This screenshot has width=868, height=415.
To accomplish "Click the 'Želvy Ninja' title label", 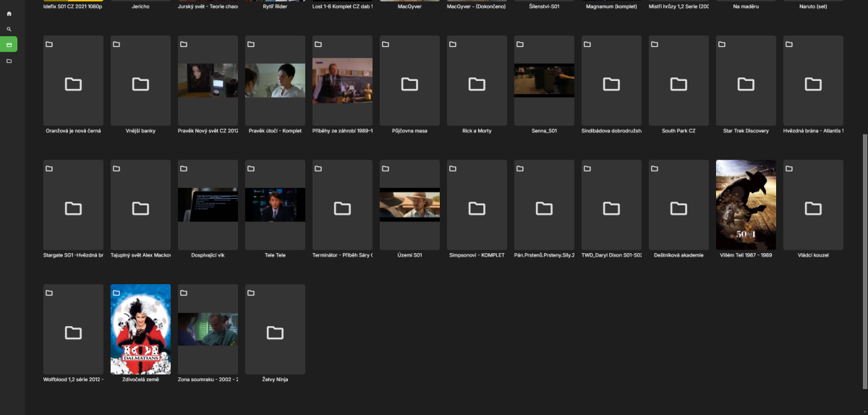I will pos(275,380).
